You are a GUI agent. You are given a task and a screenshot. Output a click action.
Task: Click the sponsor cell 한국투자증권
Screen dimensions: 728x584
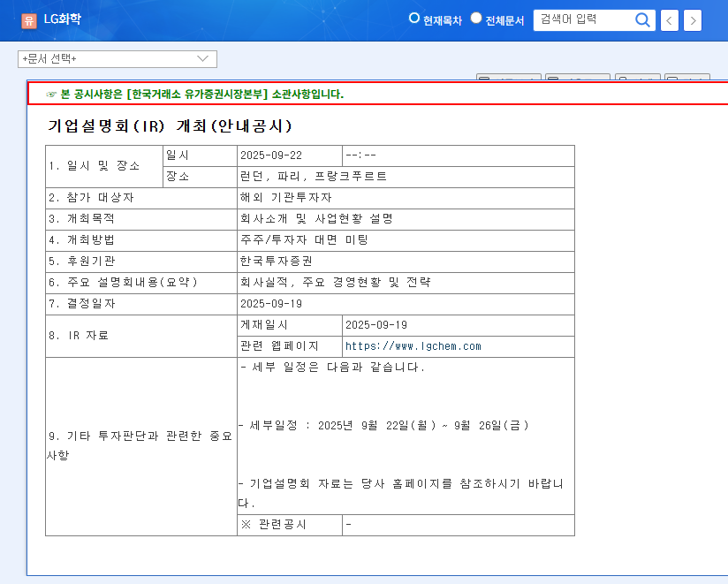click(x=406, y=262)
